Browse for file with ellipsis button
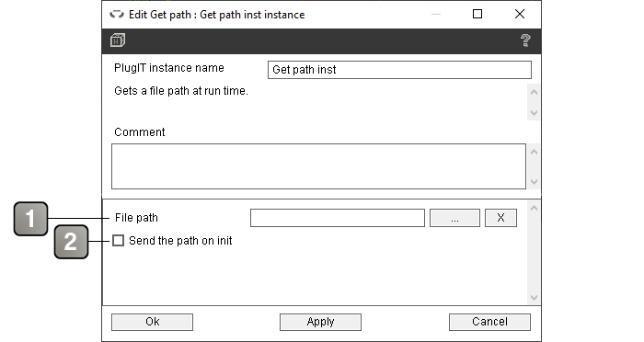The height and width of the screenshot is (342, 644). [454, 218]
